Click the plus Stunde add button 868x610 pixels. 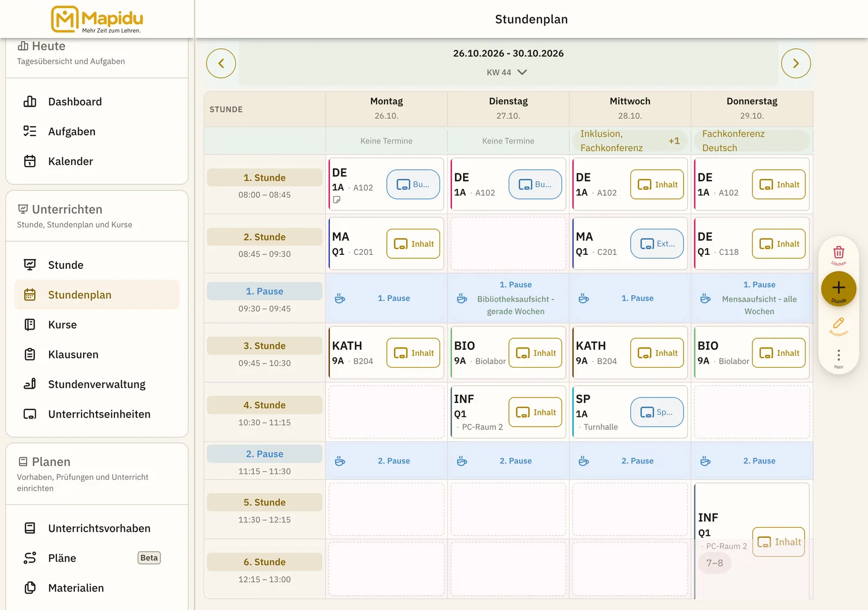pos(839,288)
